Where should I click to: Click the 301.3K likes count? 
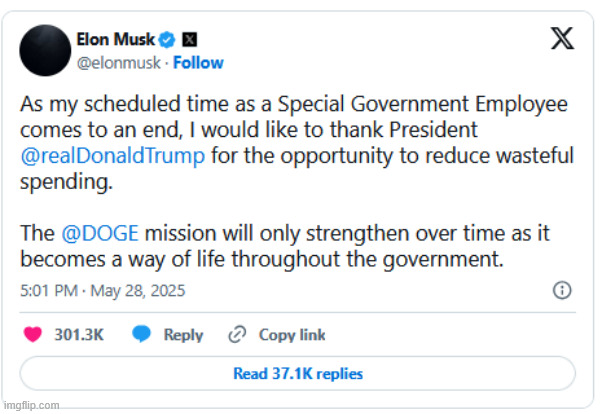79,335
